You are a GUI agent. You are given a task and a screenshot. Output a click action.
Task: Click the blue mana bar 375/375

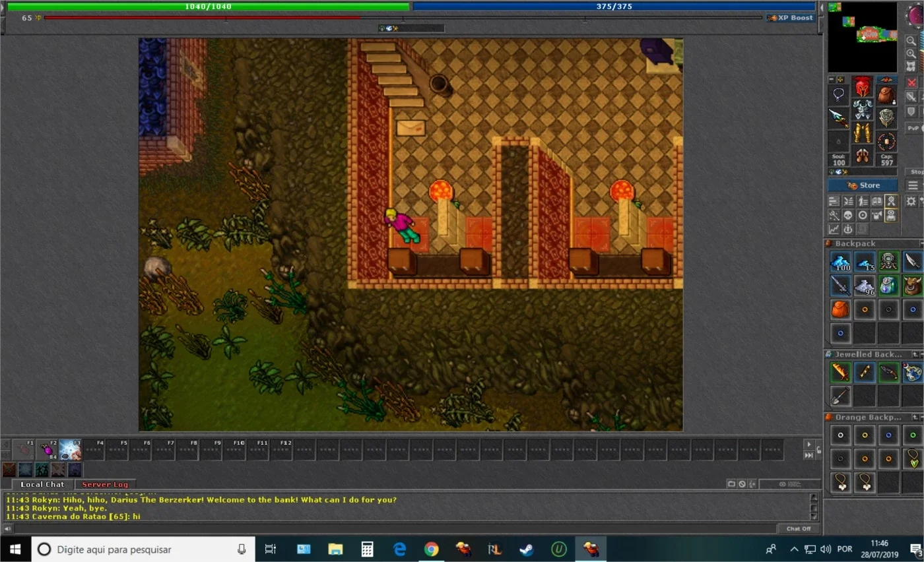[614, 7]
